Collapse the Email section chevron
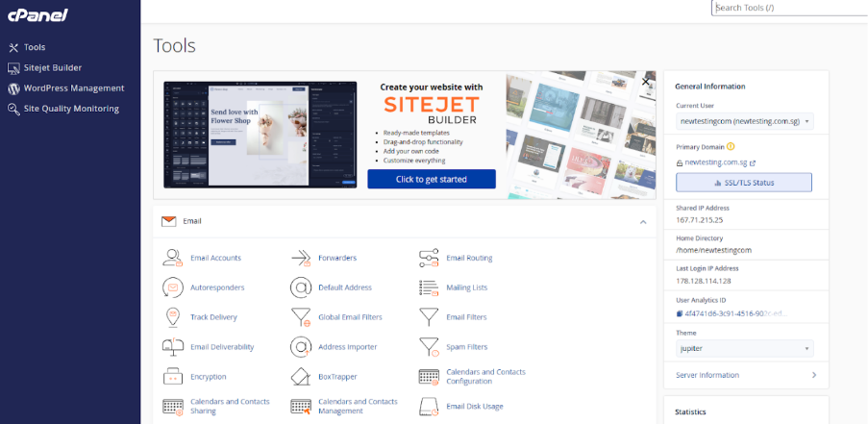 pos(642,221)
